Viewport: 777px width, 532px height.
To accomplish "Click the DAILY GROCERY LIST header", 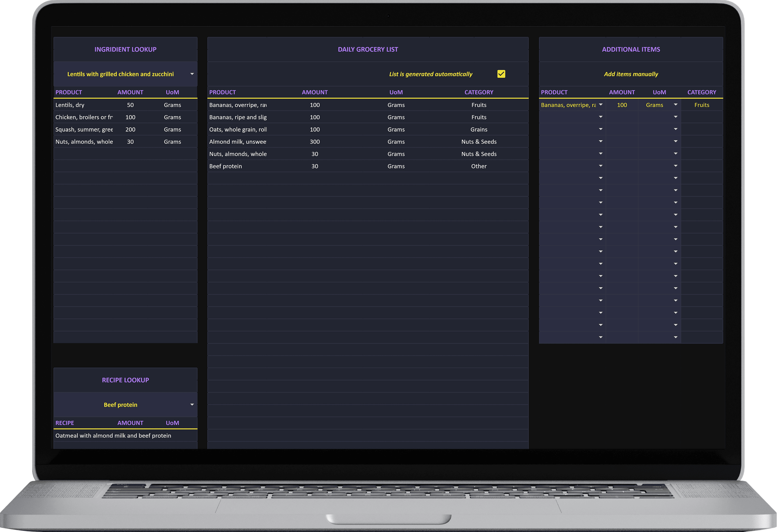I will click(x=368, y=49).
